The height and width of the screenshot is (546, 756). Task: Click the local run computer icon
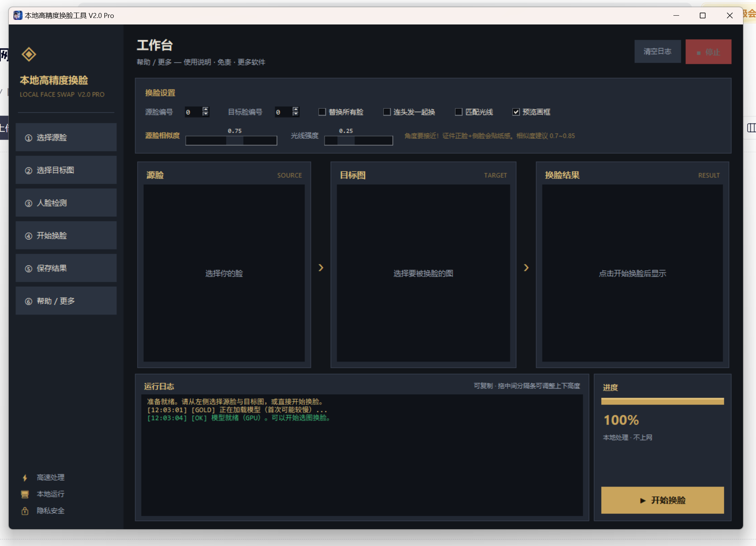pos(25,494)
